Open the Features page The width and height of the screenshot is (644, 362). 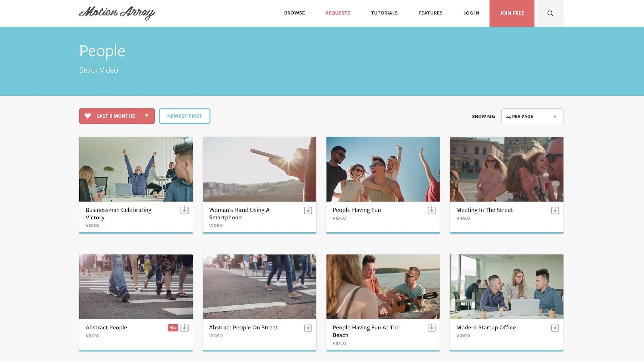[430, 13]
